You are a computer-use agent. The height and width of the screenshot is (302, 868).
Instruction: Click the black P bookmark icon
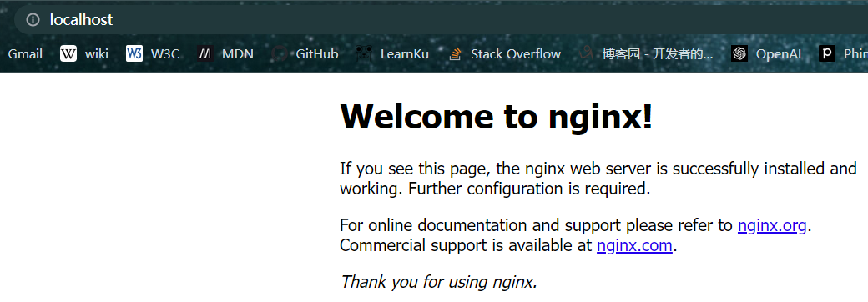click(827, 53)
